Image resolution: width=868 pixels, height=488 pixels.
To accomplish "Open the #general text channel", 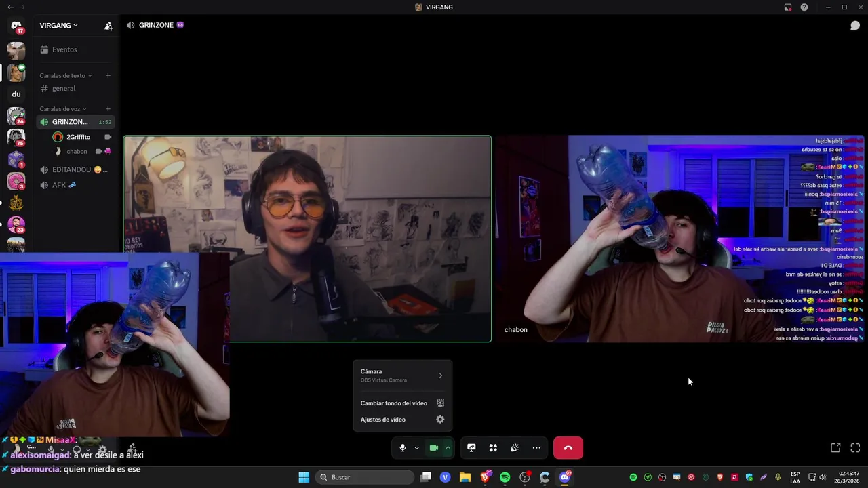I will tap(75, 89).
